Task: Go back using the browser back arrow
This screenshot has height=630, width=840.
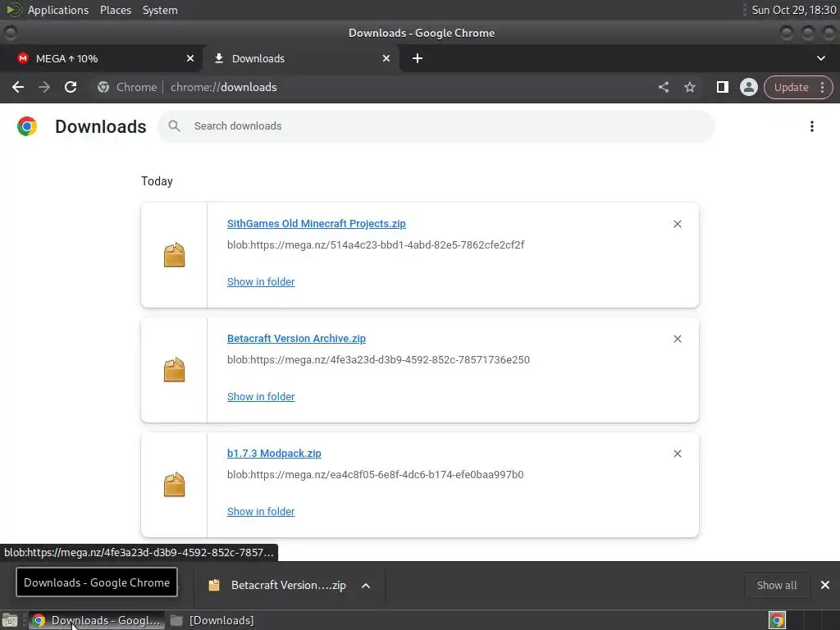Action: [x=18, y=87]
